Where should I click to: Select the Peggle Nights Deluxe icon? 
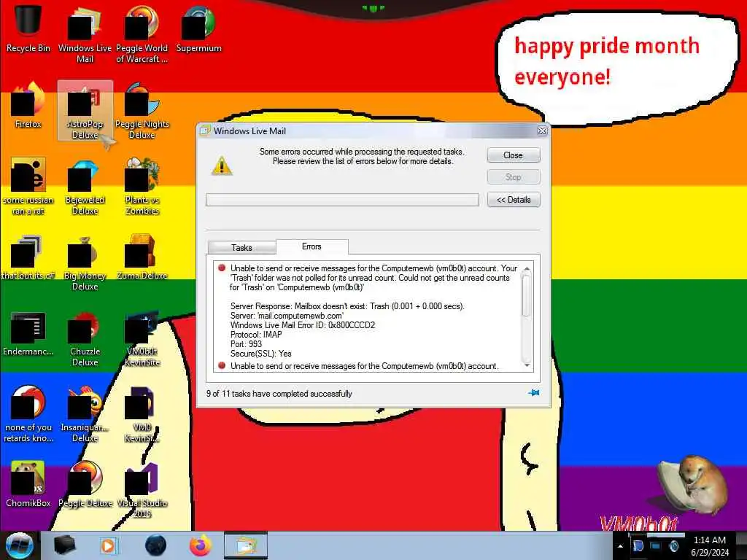tap(142, 111)
